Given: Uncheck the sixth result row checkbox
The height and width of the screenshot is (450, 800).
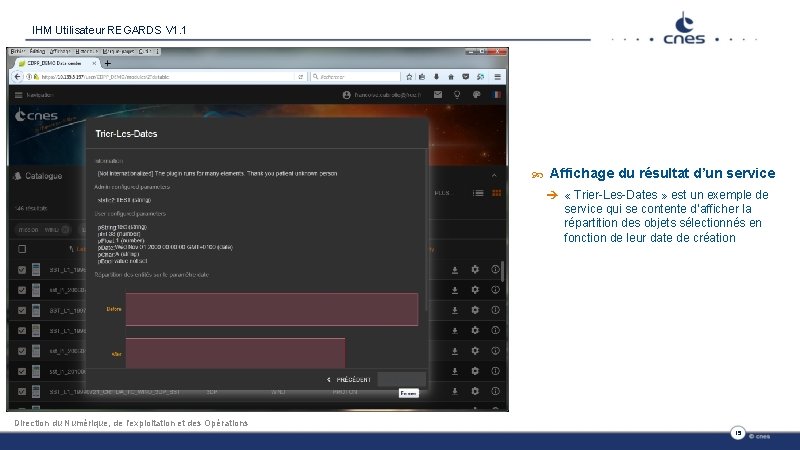Looking at the screenshot, I should coord(22,371).
